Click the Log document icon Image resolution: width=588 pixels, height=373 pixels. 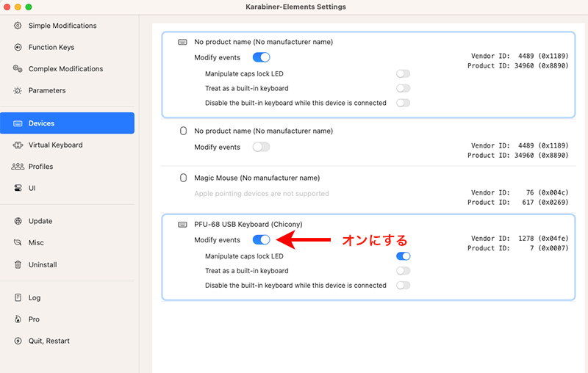pos(18,297)
